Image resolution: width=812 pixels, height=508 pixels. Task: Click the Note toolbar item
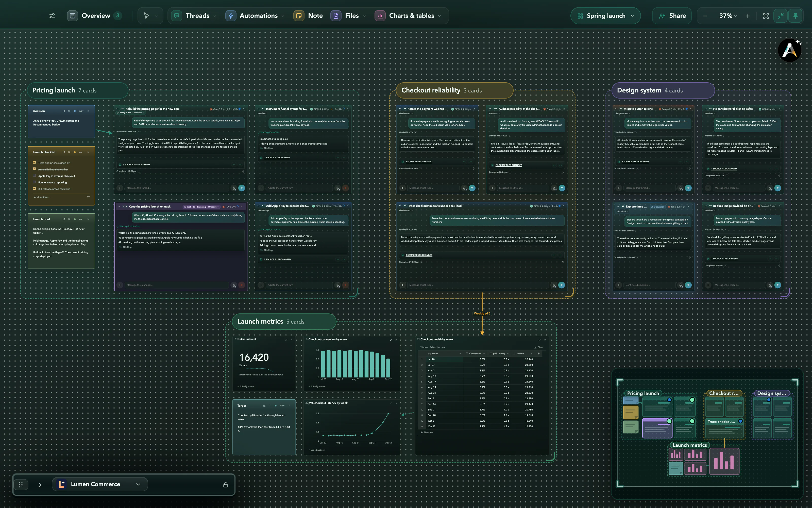click(x=308, y=16)
